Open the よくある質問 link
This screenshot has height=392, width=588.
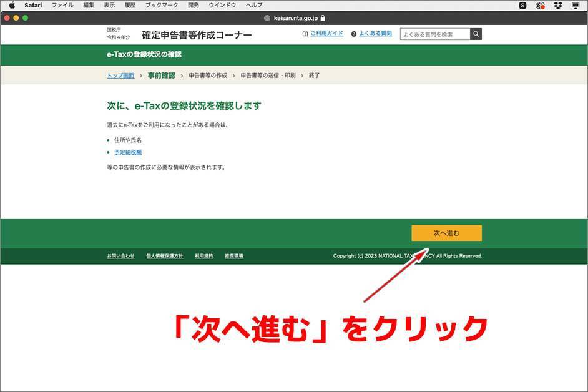375,34
